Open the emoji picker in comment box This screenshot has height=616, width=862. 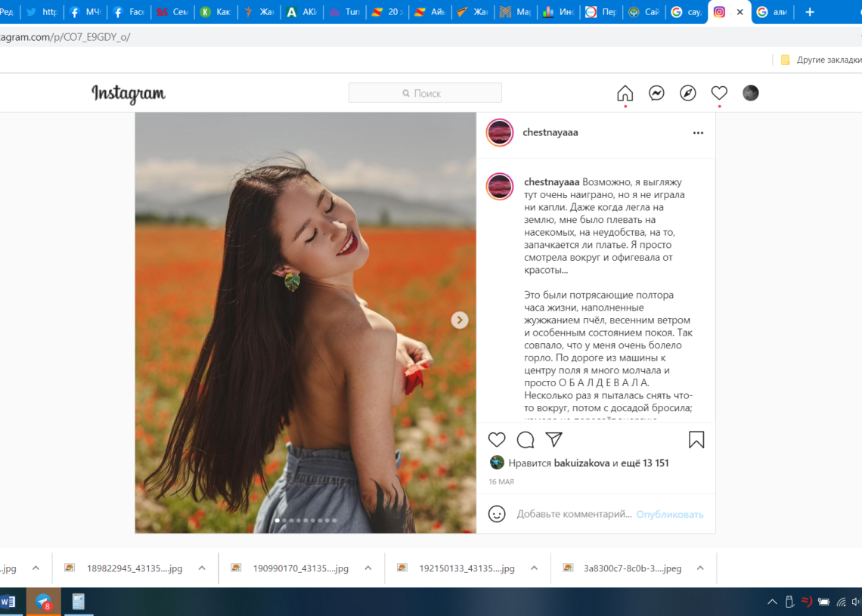click(x=497, y=514)
